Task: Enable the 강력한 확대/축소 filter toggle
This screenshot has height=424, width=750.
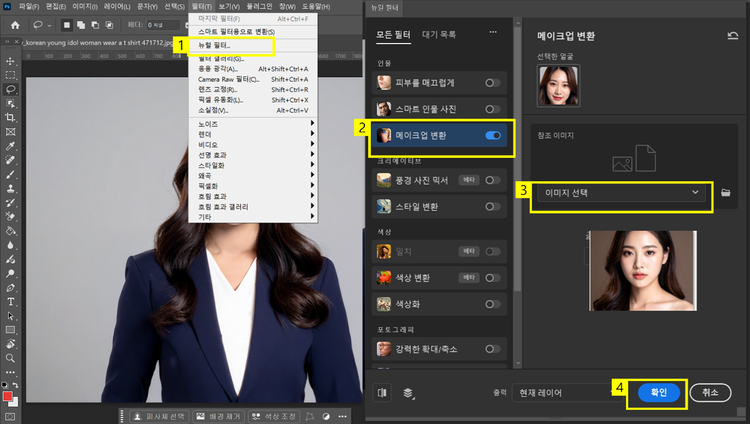Action: pos(493,349)
